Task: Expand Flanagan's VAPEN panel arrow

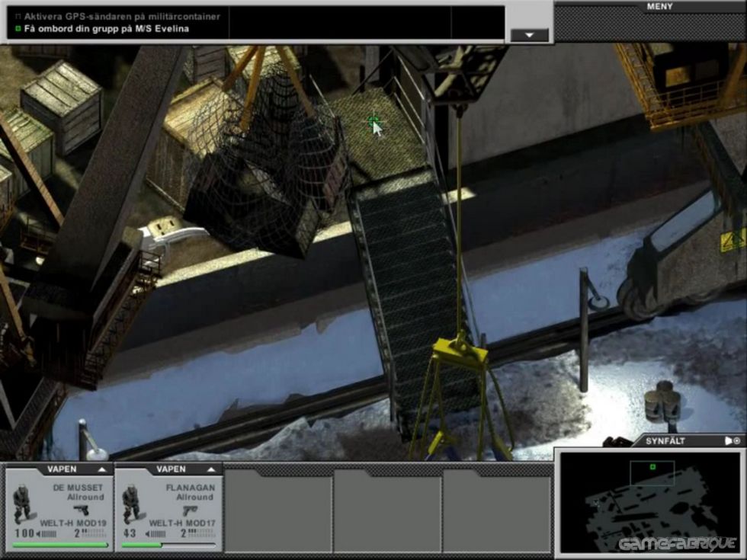Action: pyautogui.click(x=212, y=469)
